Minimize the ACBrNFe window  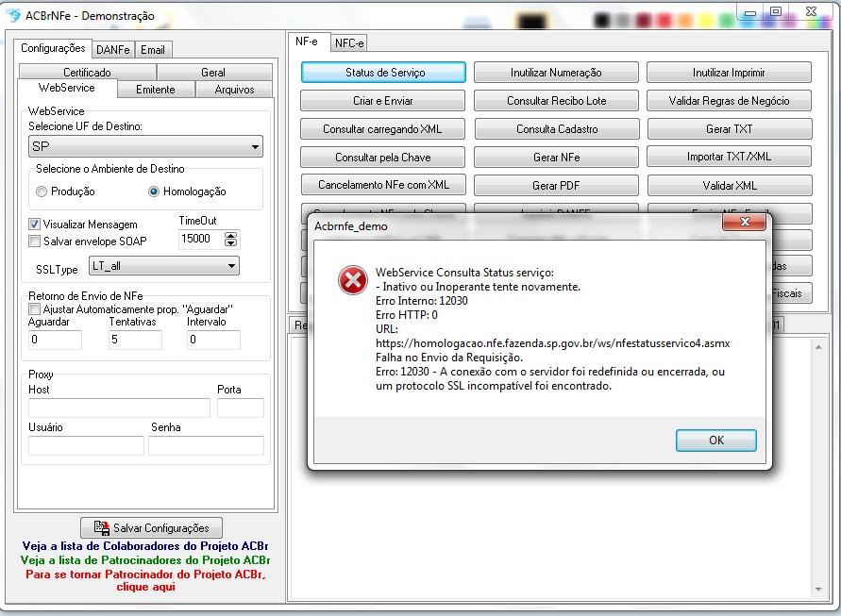750,12
